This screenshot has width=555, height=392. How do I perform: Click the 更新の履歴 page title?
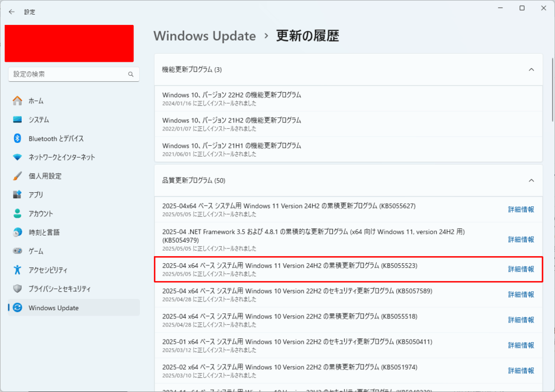[x=307, y=36]
